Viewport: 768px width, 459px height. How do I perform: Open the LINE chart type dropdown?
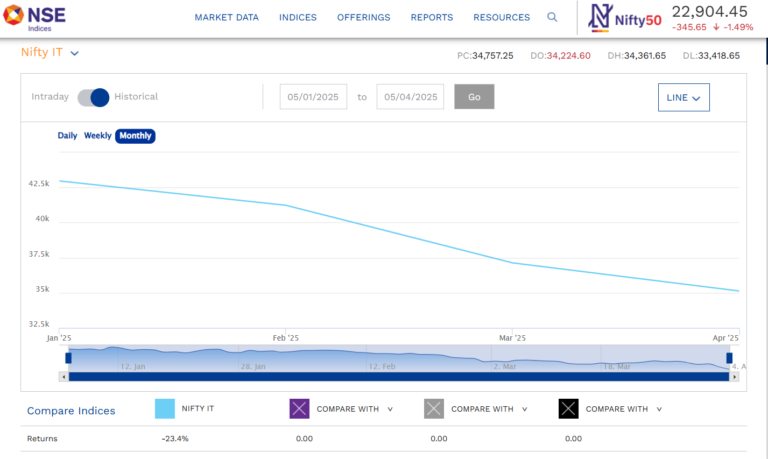click(x=684, y=97)
